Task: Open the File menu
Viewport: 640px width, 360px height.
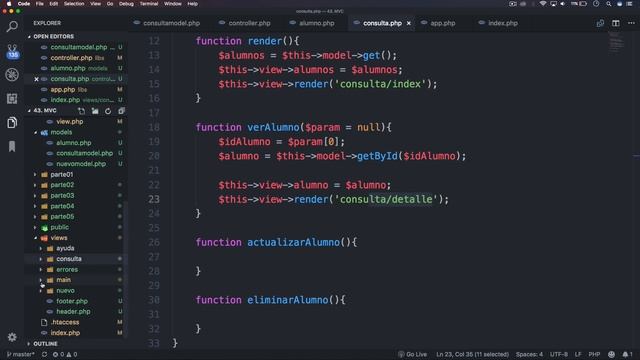Action: [40, 4]
